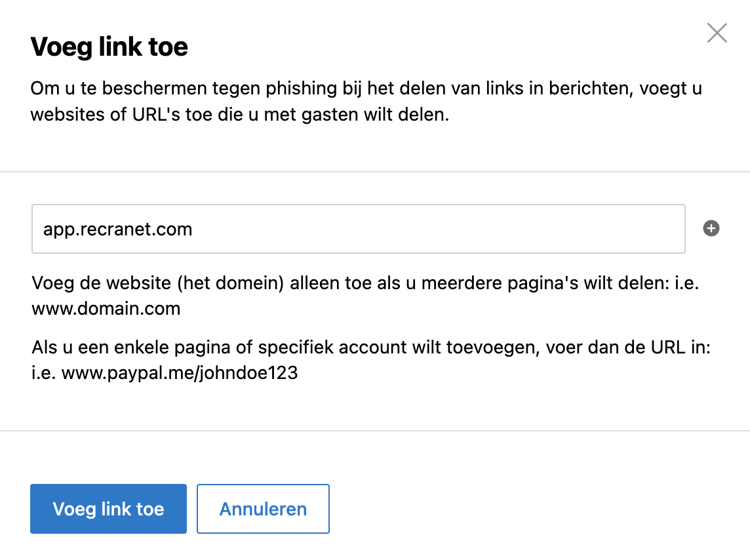Click the phrase gasten wilt delen
Viewport: 750px width, 560px height.
click(376, 115)
